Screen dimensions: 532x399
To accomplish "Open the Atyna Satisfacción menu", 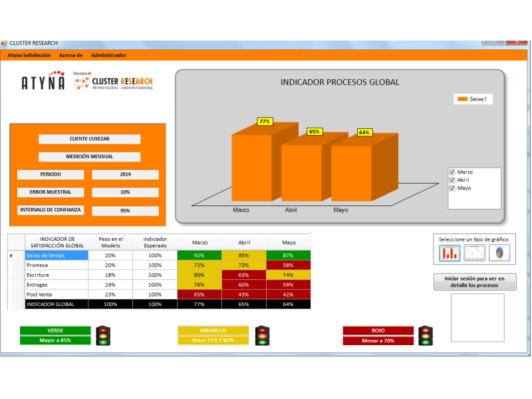I will [x=29, y=55].
